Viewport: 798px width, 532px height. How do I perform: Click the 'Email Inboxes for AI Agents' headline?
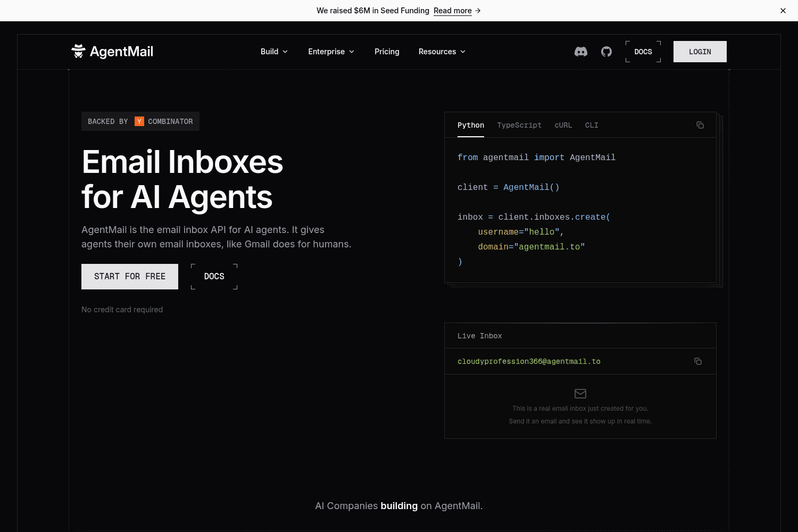(182, 179)
